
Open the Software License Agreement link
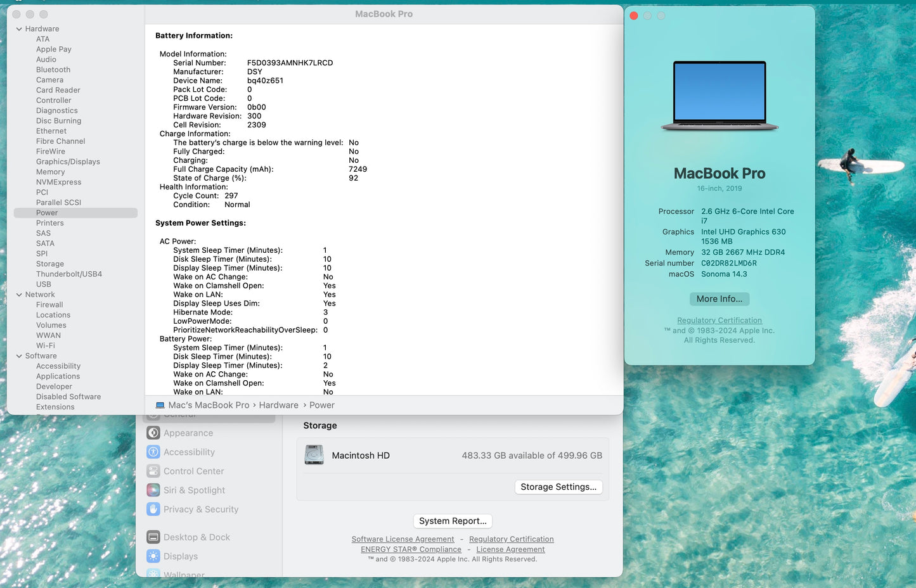coord(403,539)
